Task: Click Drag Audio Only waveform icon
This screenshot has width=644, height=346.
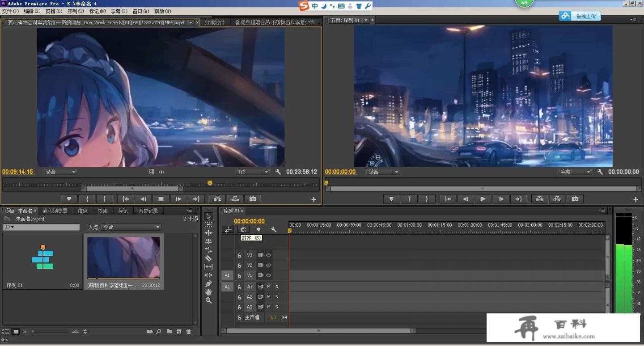Action: click(x=162, y=172)
